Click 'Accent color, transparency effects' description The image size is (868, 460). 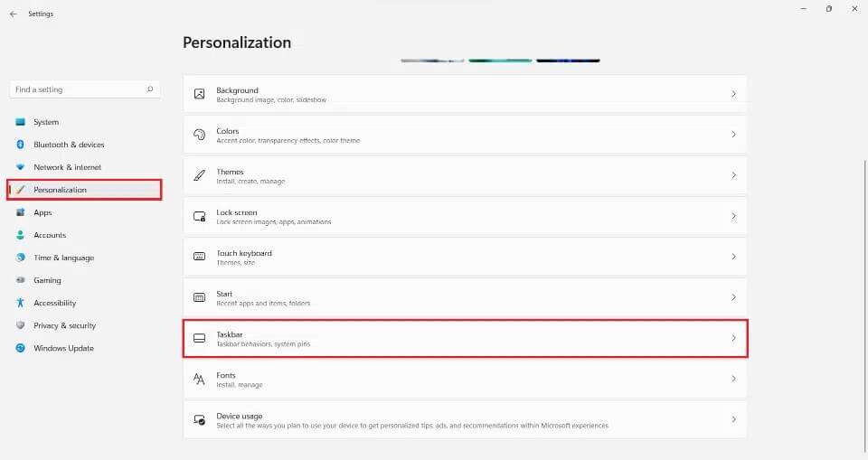[288, 141]
